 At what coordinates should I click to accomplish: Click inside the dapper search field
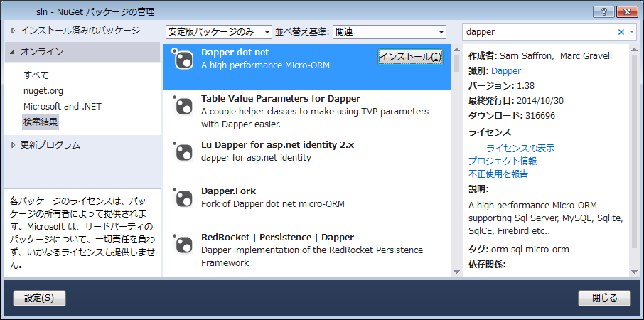(537, 32)
